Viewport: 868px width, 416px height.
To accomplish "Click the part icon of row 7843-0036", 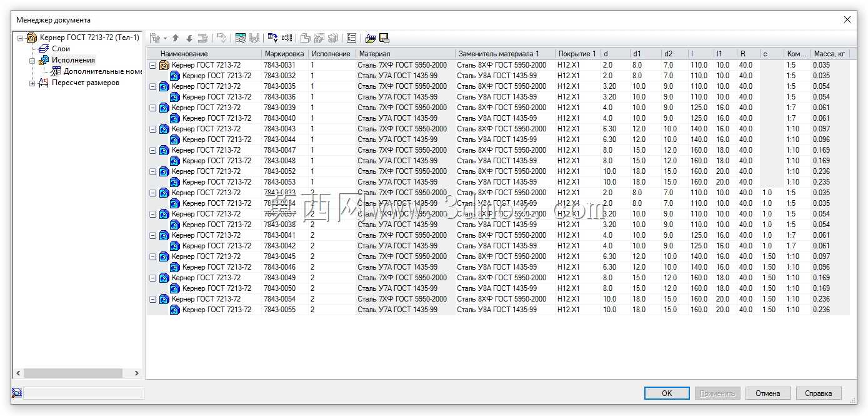I will 175,97.
